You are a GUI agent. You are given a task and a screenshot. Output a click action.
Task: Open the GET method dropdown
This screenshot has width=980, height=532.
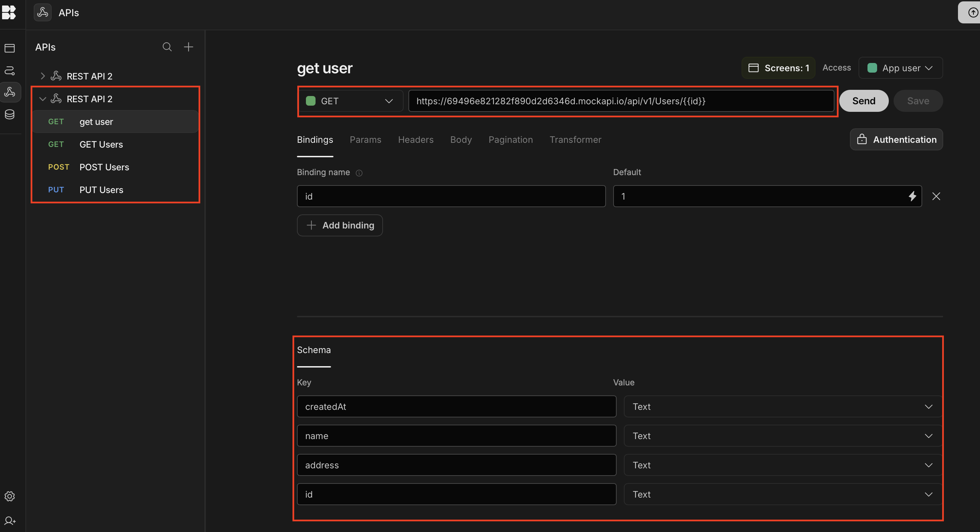(x=350, y=101)
